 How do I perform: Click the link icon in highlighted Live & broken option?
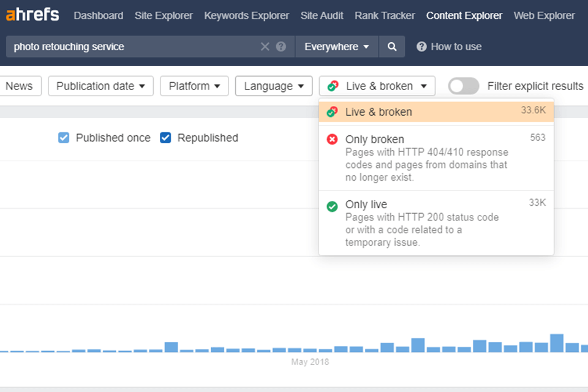click(x=332, y=112)
